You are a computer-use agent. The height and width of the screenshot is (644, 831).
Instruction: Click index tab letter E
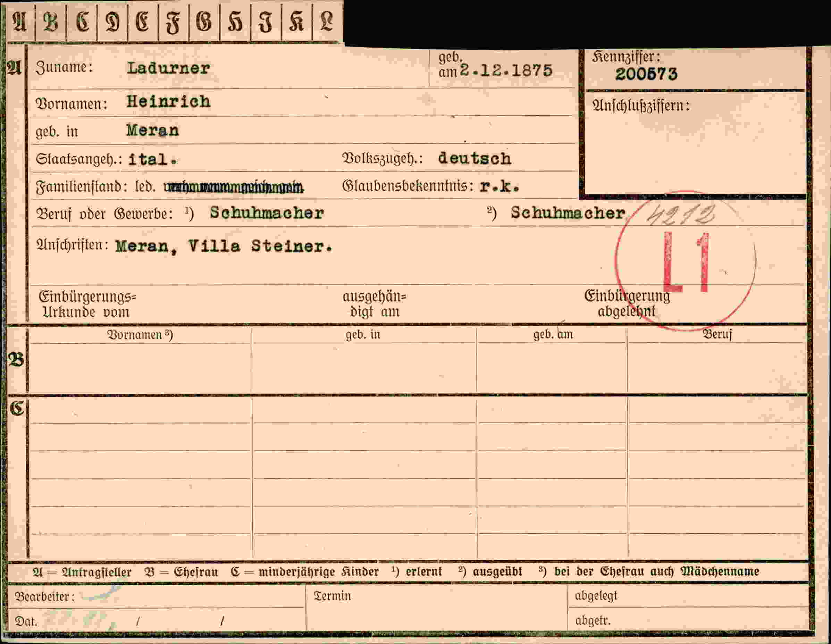pos(143,21)
